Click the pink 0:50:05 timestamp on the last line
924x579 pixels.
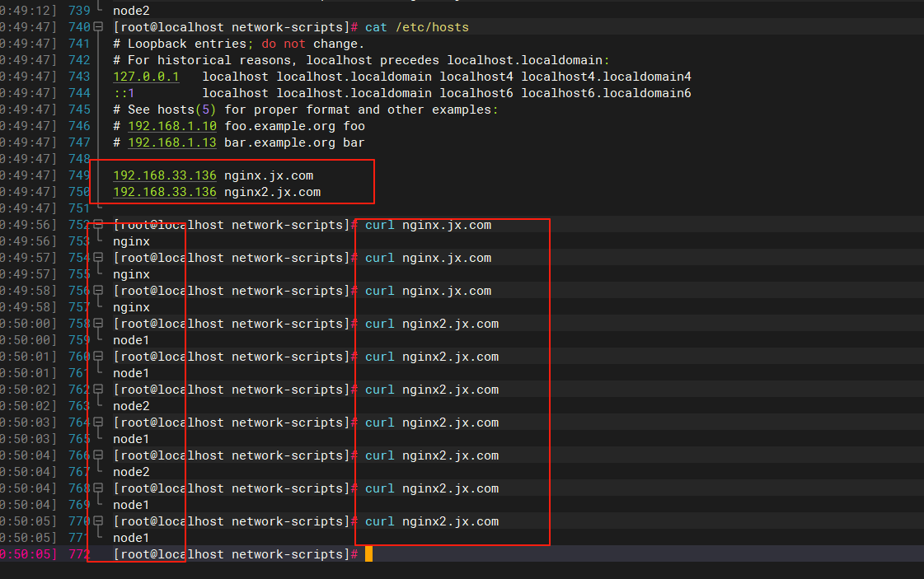(28, 555)
